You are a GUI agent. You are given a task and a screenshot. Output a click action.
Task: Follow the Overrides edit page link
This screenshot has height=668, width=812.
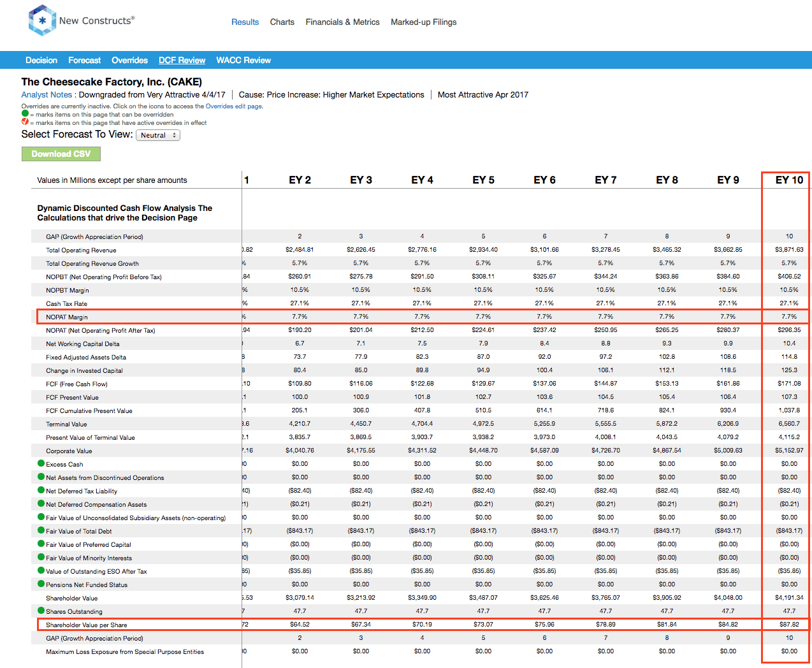coord(233,106)
